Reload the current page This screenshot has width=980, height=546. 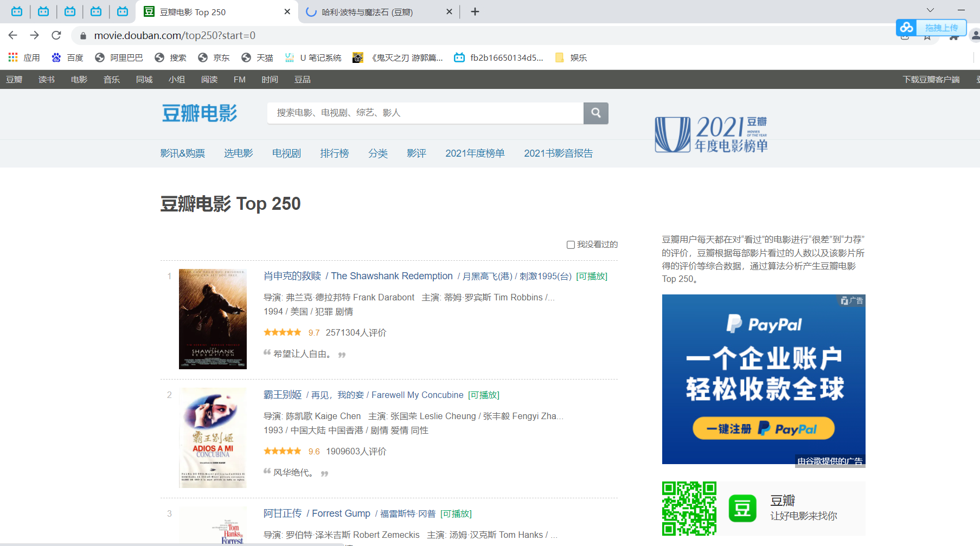(56, 35)
